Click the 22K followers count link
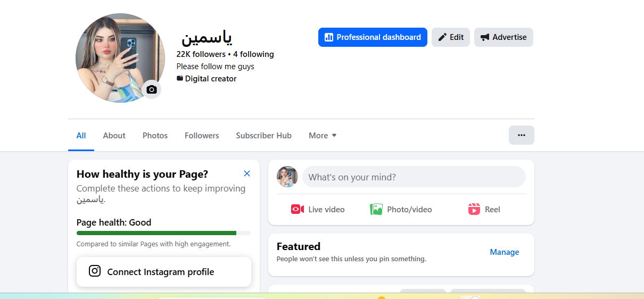 (201, 54)
